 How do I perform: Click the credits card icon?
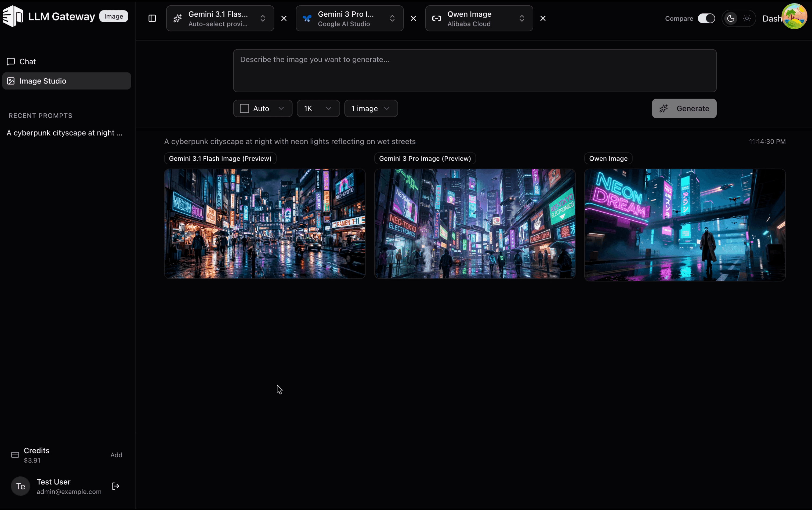tap(15, 455)
